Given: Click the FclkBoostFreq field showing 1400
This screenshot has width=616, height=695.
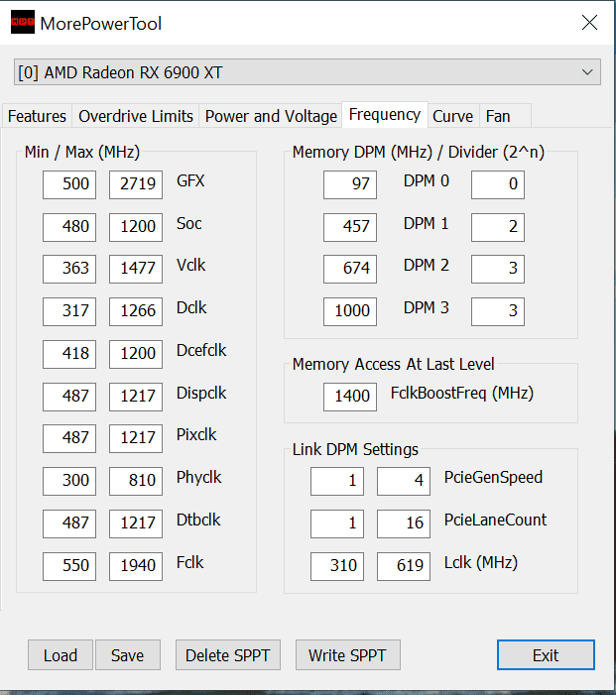Looking at the screenshot, I should point(350,397).
